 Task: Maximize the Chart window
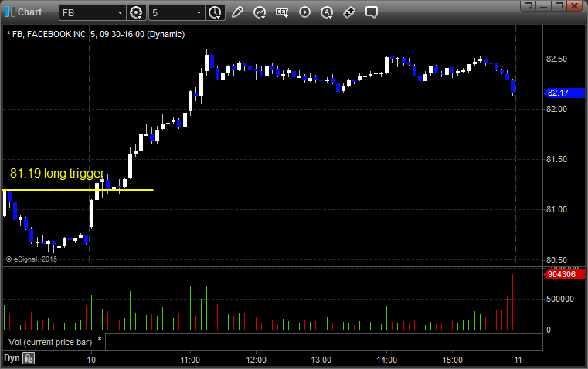[559, 5]
